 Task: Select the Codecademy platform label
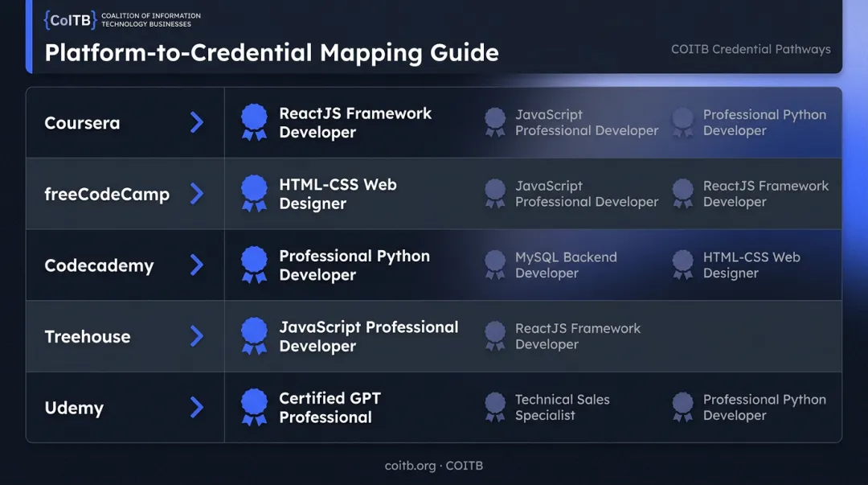(x=99, y=265)
